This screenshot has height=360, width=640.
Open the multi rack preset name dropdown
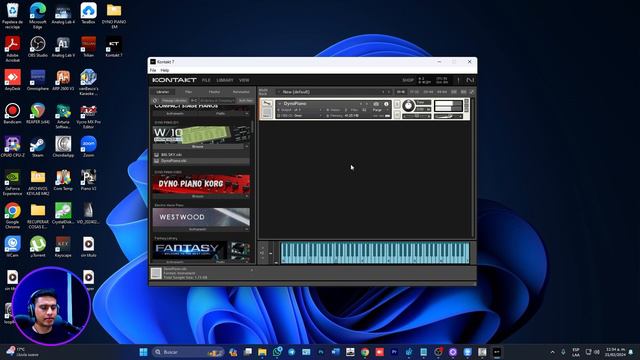(x=333, y=92)
